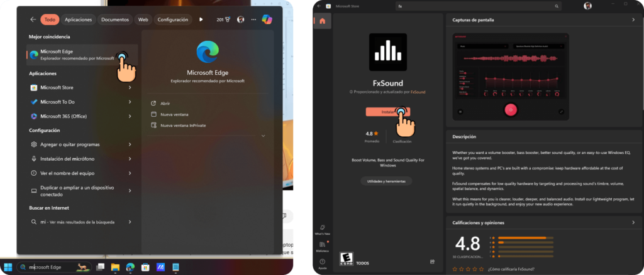The image size is (644, 275).
Task: Select the Aplicaciones search filter tab
Action: point(78,19)
